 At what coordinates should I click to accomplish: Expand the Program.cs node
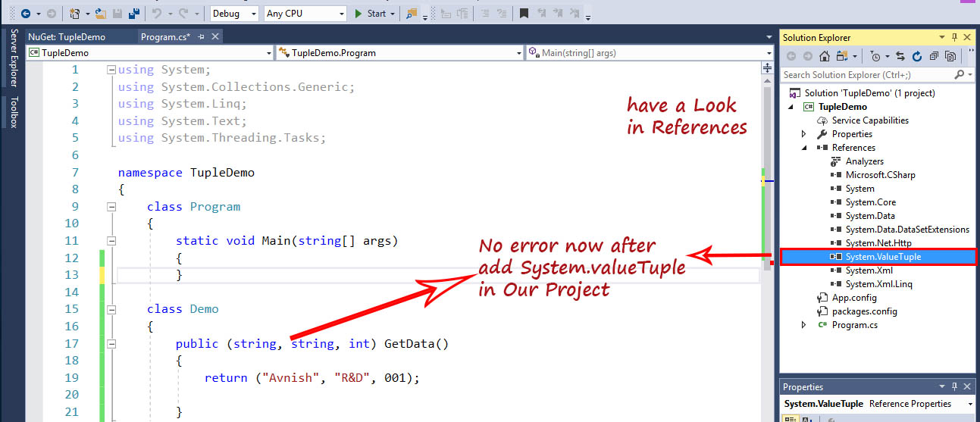(x=804, y=325)
